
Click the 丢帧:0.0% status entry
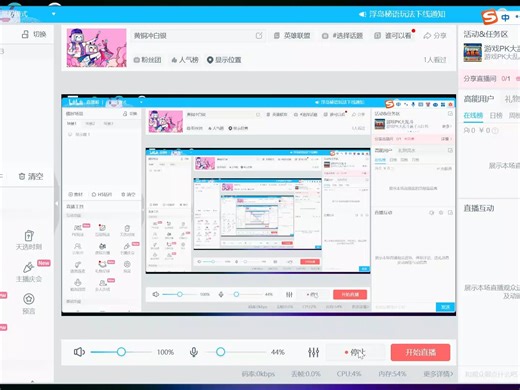pyautogui.click(x=305, y=374)
